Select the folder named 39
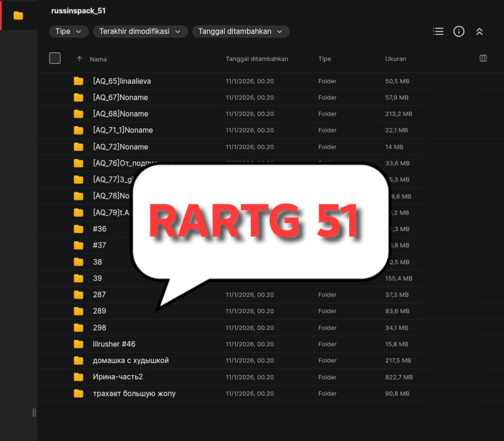 pos(98,278)
